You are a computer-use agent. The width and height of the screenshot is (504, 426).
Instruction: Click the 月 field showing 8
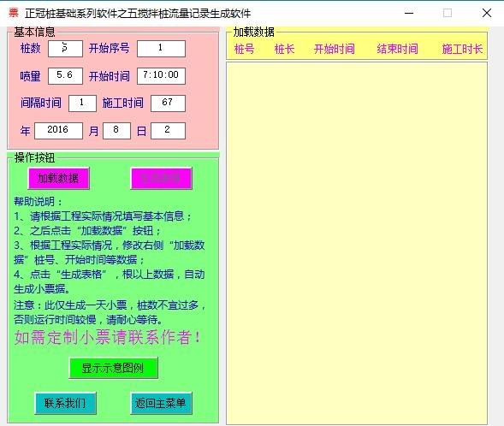[x=116, y=130]
